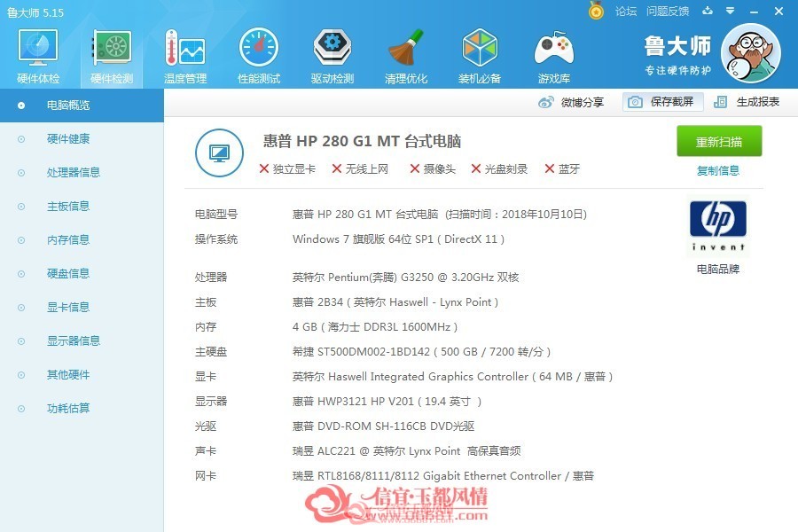Click 生成报表 to generate report
The width and height of the screenshot is (798, 532).
(x=747, y=102)
